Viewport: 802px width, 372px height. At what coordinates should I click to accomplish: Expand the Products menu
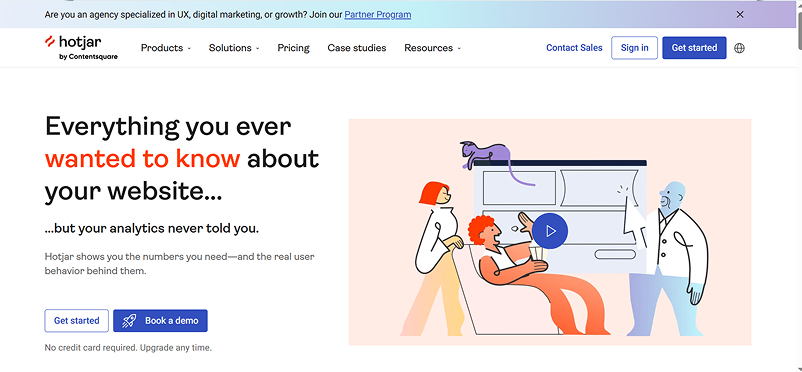tap(166, 48)
